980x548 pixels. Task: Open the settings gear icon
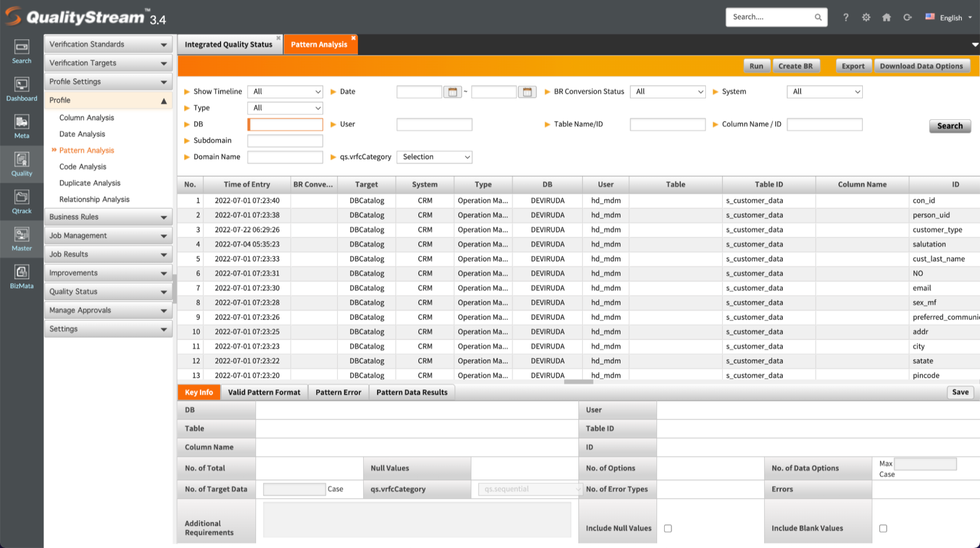coord(866,17)
